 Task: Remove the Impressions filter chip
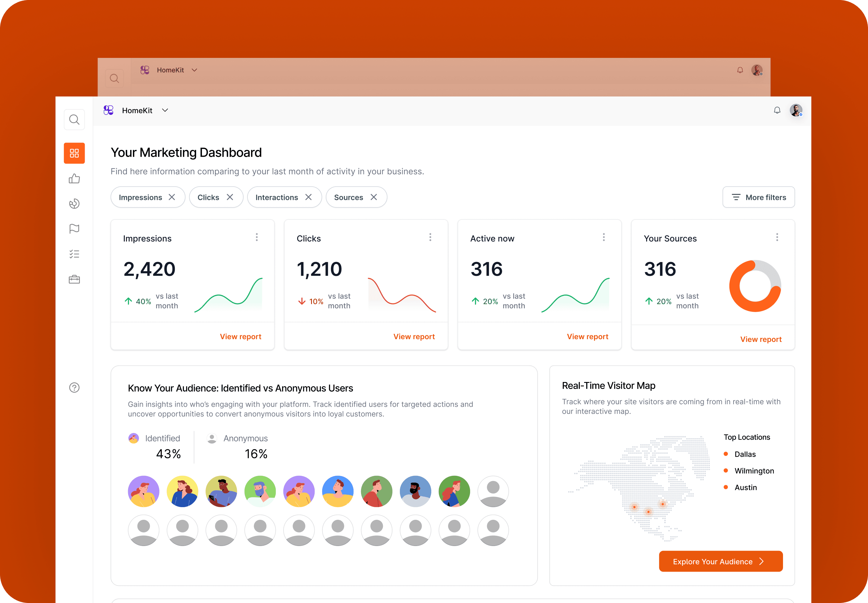[x=172, y=197]
